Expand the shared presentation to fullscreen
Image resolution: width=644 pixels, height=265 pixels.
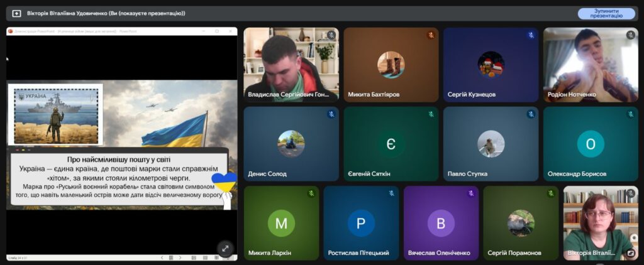click(225, 249)
